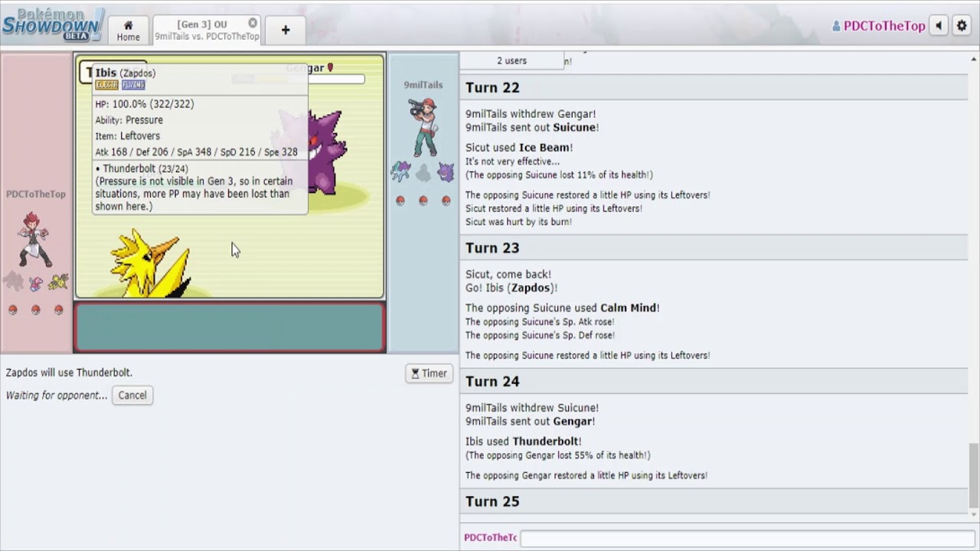Select the Gengar icon in 9milTails' team
The height and width of the screenshot is (551, 980).
coord(446,172)
